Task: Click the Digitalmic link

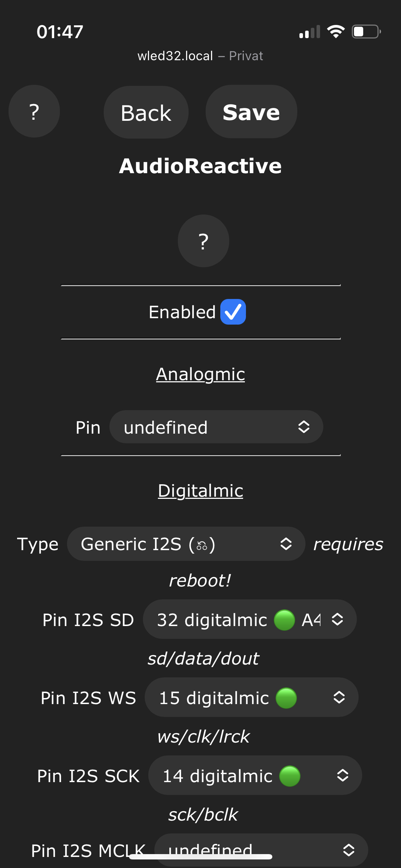Action: [x=200, y=491]
